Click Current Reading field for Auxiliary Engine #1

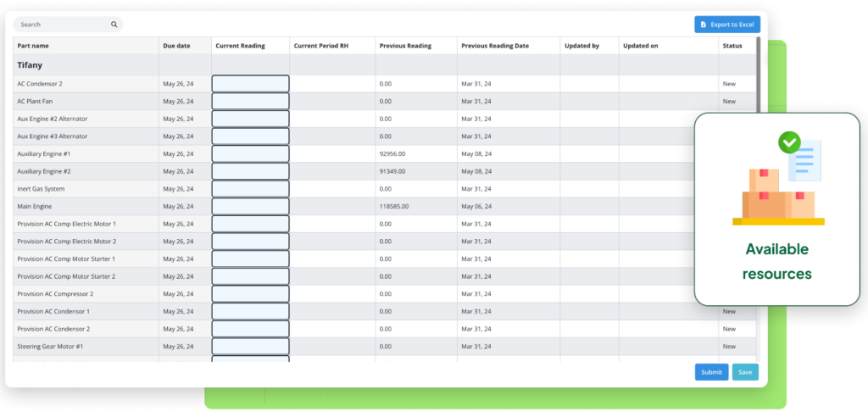pos(250,153)
